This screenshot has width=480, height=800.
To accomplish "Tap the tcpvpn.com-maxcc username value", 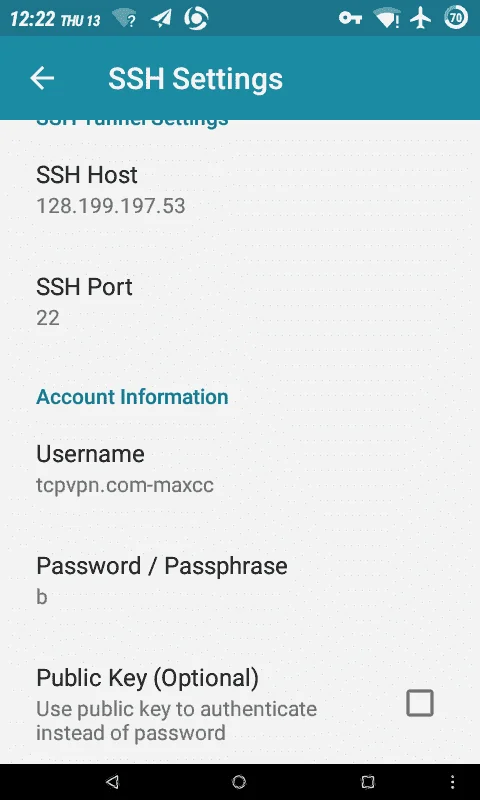I will (x=125, y=485).
